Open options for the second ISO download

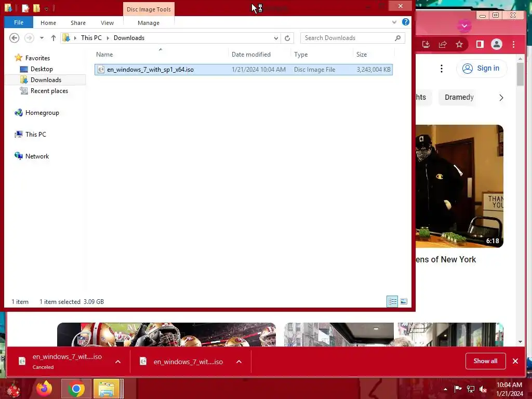tap(239, 362)
